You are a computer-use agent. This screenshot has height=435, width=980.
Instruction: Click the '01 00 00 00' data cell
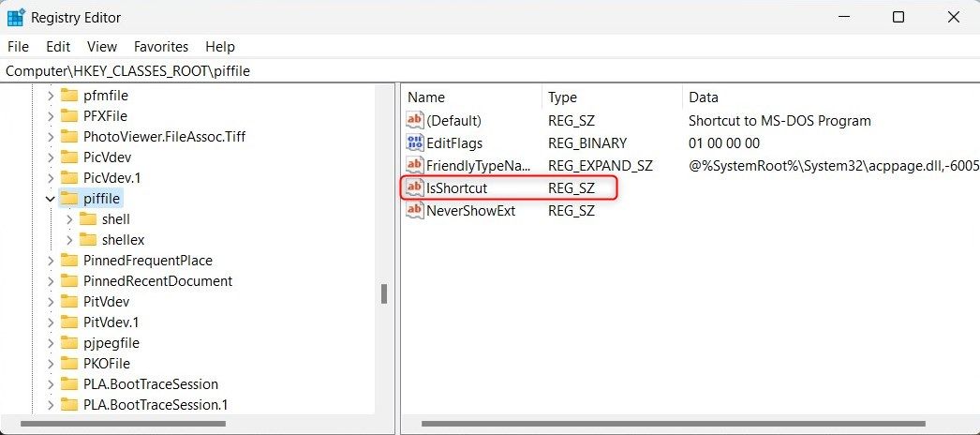723,143
